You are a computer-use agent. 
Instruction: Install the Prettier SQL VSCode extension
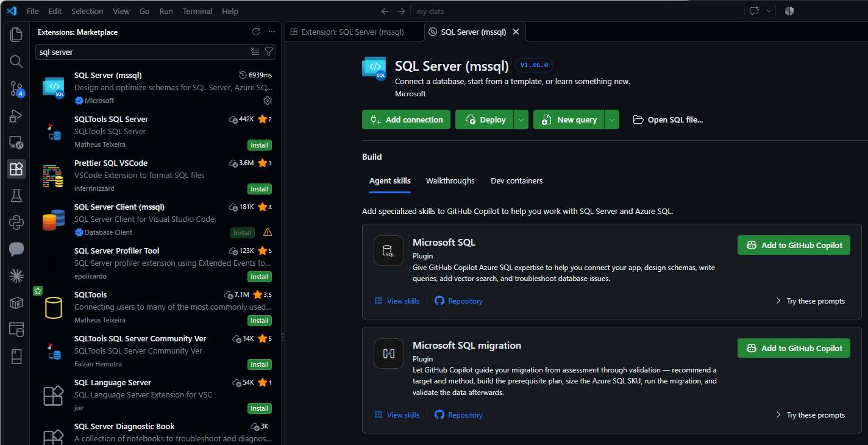(260, 189)
